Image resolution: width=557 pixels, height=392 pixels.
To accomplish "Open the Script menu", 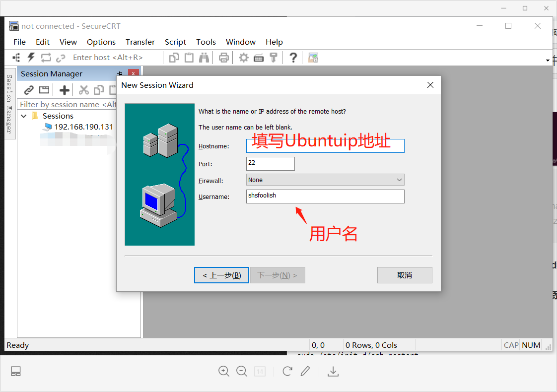I will click(175, 42).
